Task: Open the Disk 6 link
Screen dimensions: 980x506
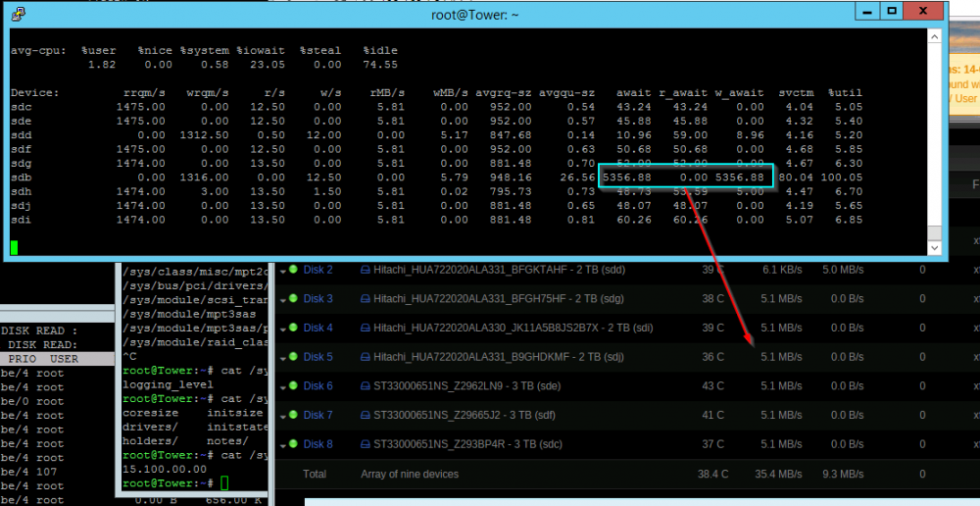Action: click(318, 386)
